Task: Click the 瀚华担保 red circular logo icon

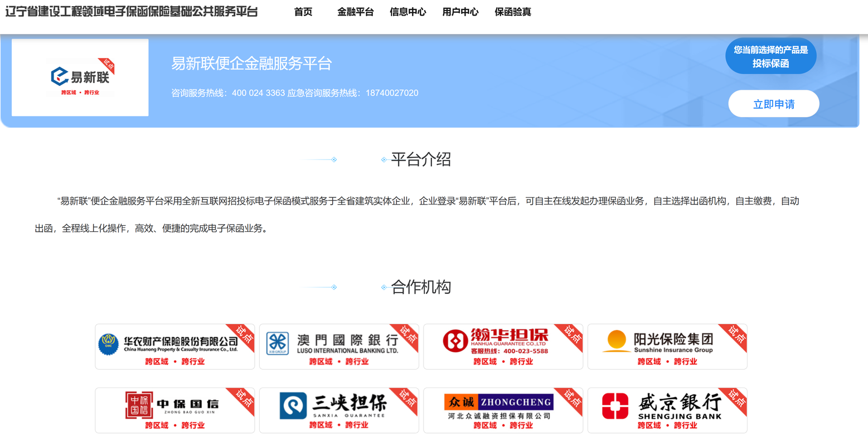Action: [x=455, y=340]
